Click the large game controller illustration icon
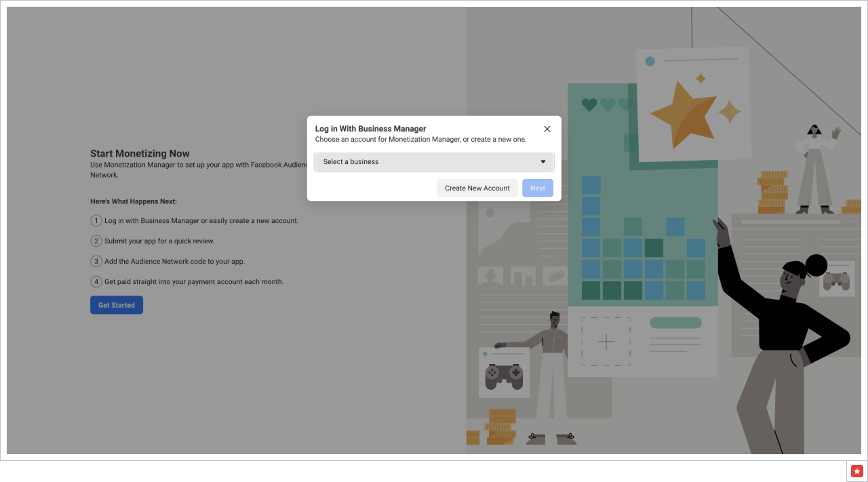The height and width of the screenshot is (482, 868). coord(504,376)
